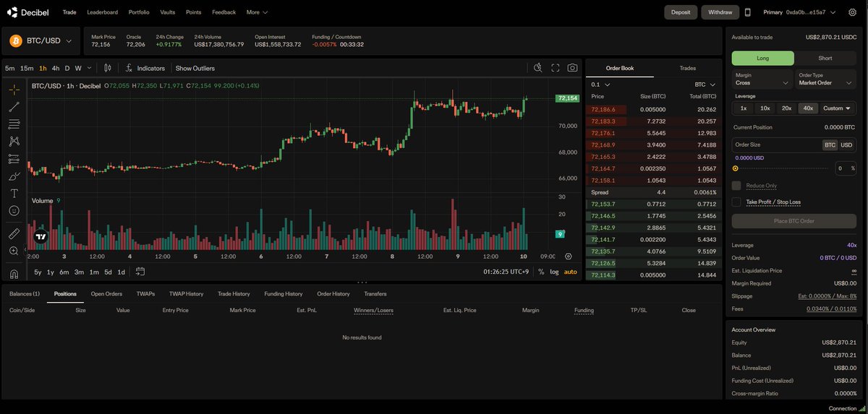Open the timeframe interval dropdown chevron

(90, 68)
